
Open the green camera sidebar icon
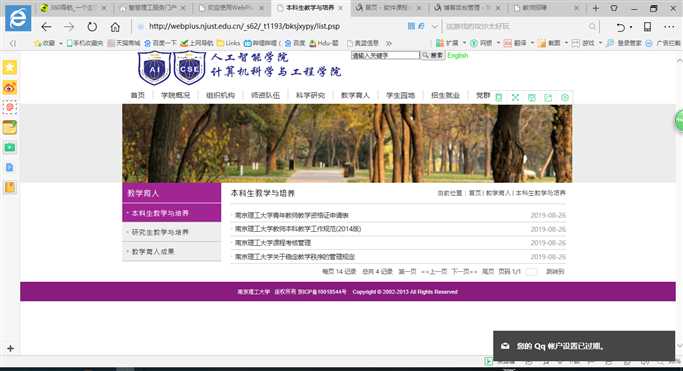click(x=10, y=148)
